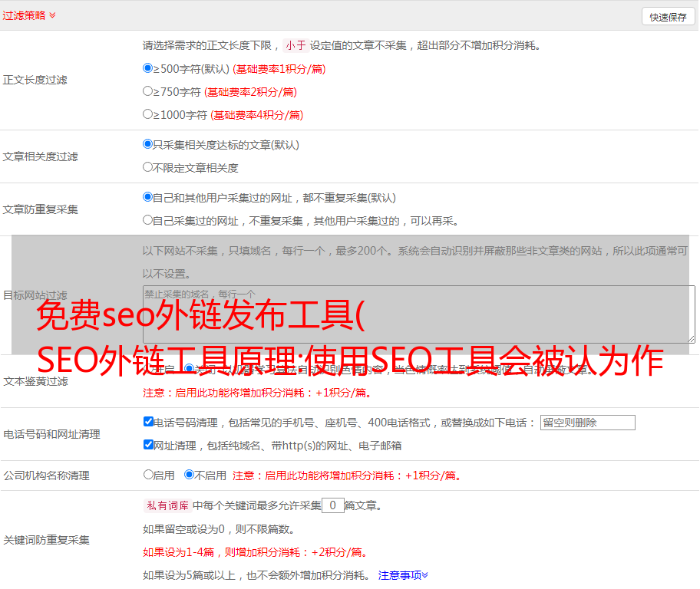The image size is (700, 589).
Task: Expand the 注意事项 details link
Action: coord(403,575)
